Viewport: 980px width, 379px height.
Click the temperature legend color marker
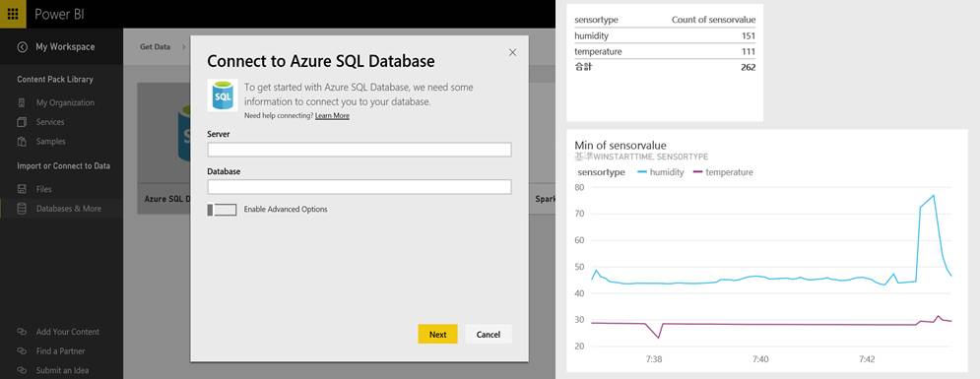697,172
